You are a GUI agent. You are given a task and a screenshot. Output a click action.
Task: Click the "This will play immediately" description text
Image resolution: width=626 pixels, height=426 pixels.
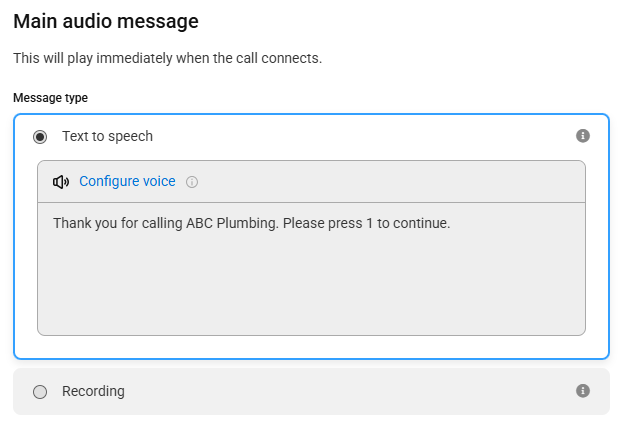[x=167, y=58]
